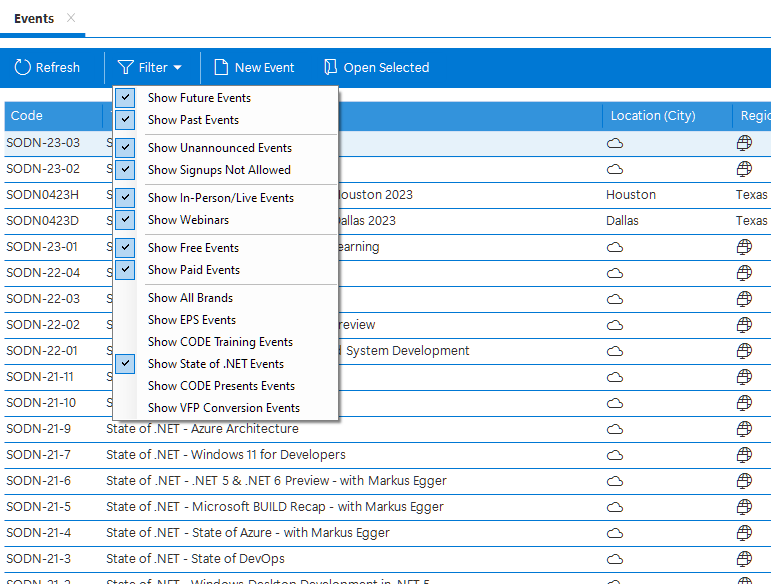Close the Events tab
This screenshot has width=771, height=584.
point(71,18)
